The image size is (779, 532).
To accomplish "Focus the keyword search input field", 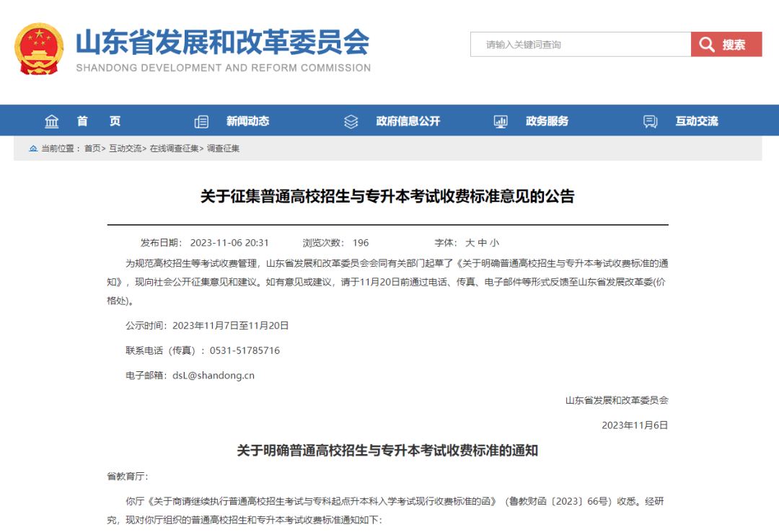I will coord(581,44).
